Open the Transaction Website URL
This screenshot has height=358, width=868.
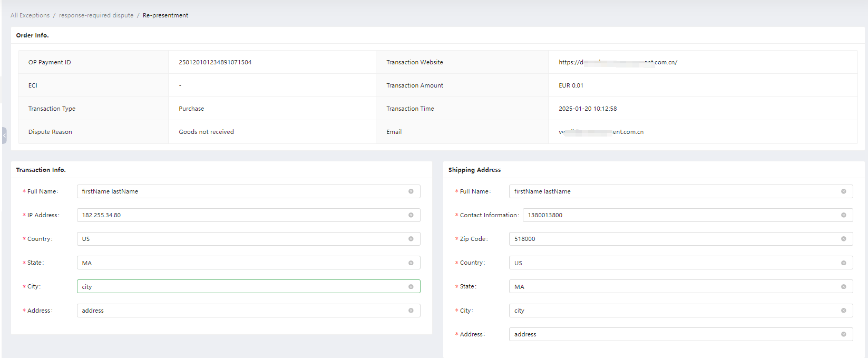[618, 62]
